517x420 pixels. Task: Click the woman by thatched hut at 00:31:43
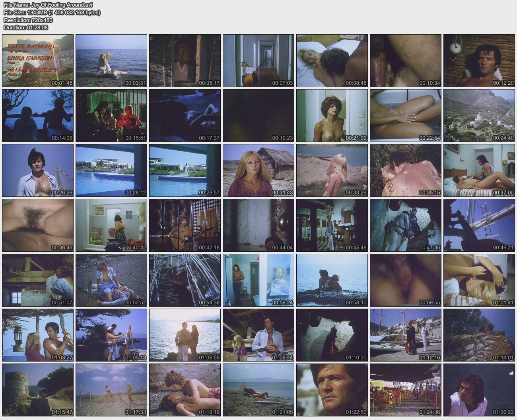(x=258, y=170)
